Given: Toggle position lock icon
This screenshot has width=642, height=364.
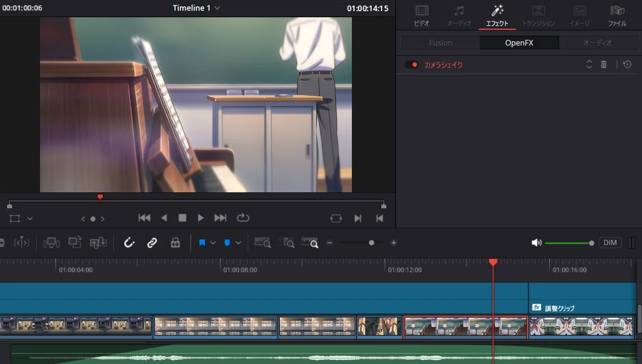Looking at the screenshot, I should pyautogui.click(x=175, y=243).
